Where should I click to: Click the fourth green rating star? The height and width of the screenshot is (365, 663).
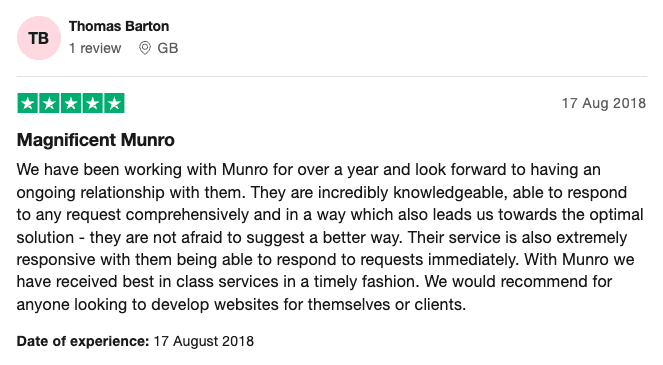(93, 103)
